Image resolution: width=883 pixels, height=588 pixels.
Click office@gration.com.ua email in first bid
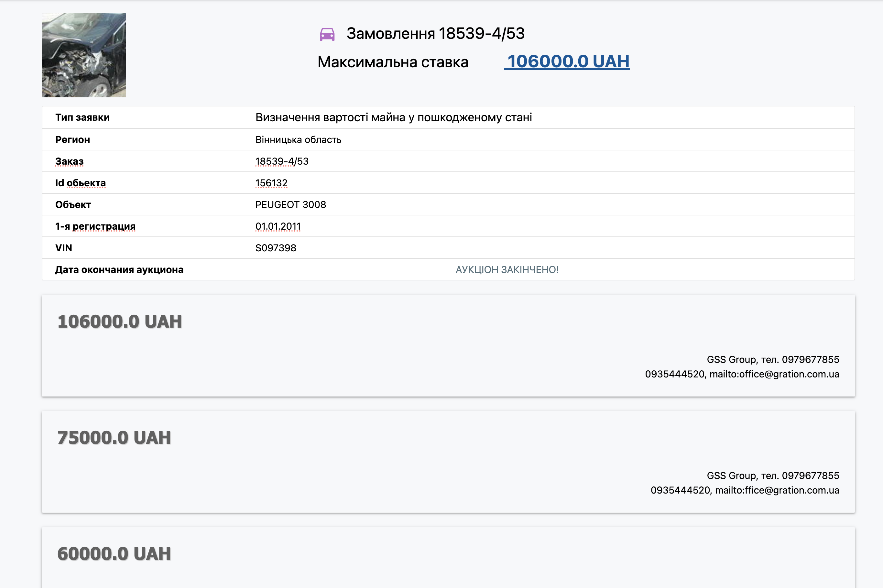point(789,374)
